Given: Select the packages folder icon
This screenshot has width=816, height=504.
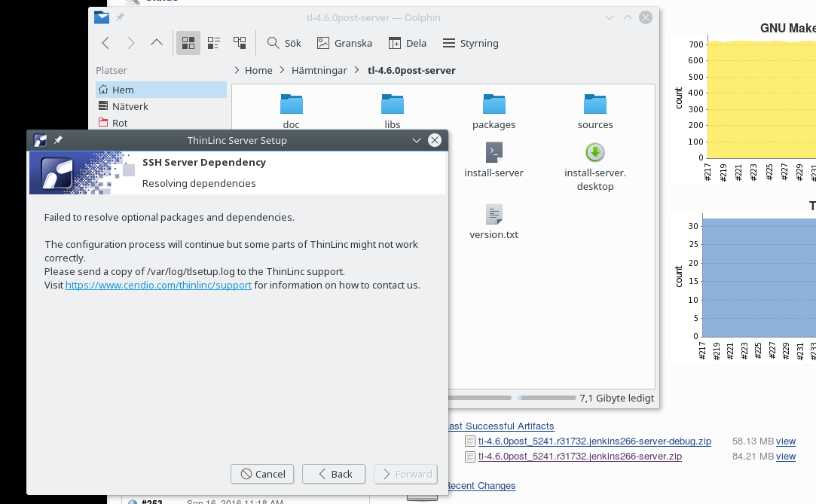Looking at the screenshot, I should click(494, 104).
